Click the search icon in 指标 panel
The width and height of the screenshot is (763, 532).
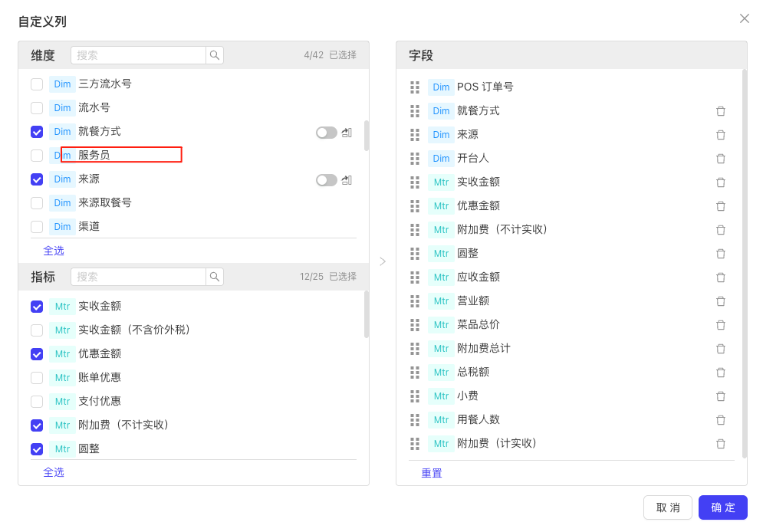[215, 277]
